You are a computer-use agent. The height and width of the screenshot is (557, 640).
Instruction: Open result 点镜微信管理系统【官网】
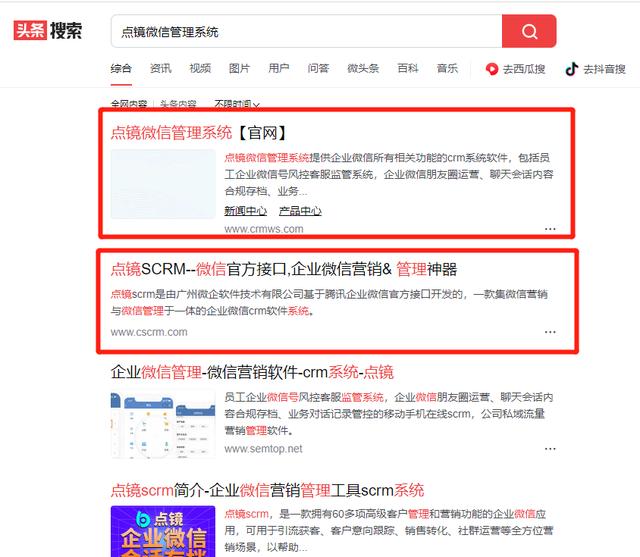199,133
